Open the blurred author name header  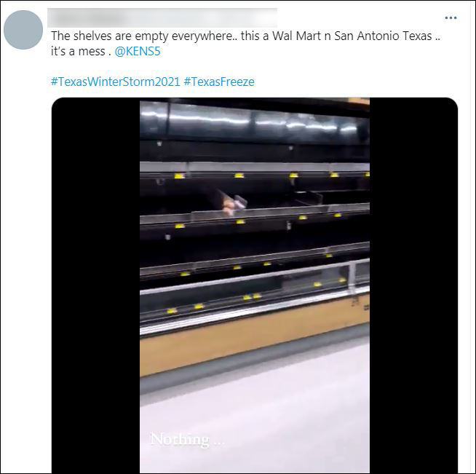tap(162, 18)
